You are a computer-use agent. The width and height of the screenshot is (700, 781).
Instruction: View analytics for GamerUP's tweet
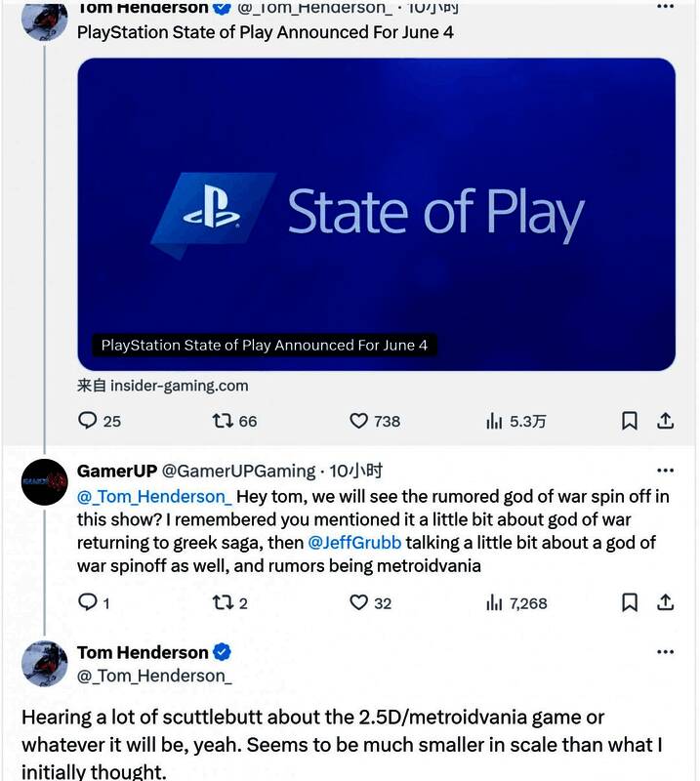coord(495,602)
